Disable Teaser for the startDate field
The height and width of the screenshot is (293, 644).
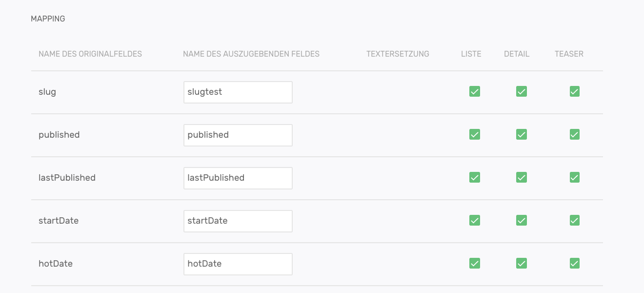pyautogui.click(x=575, y=220)
